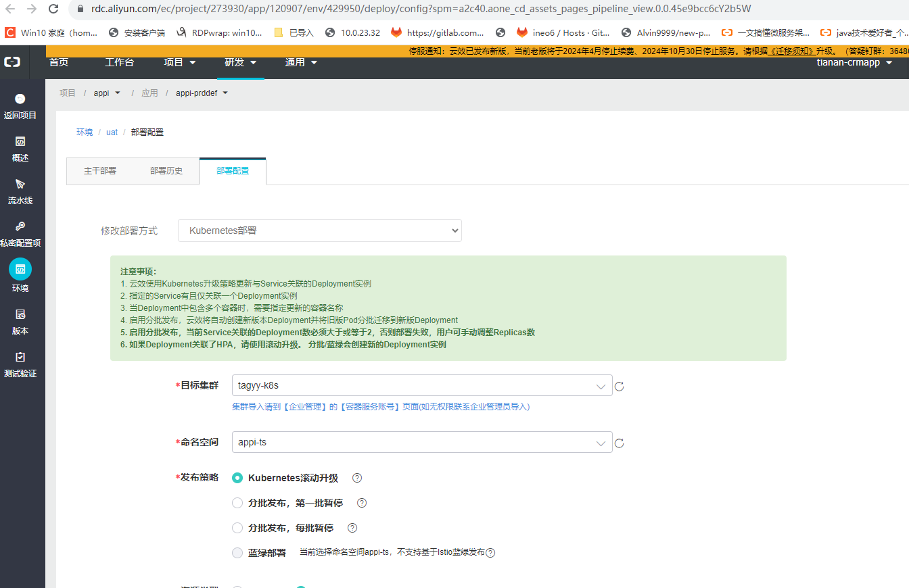Reload the page with browser refresh
Screen dimensions: 909x588
(53, 9)
